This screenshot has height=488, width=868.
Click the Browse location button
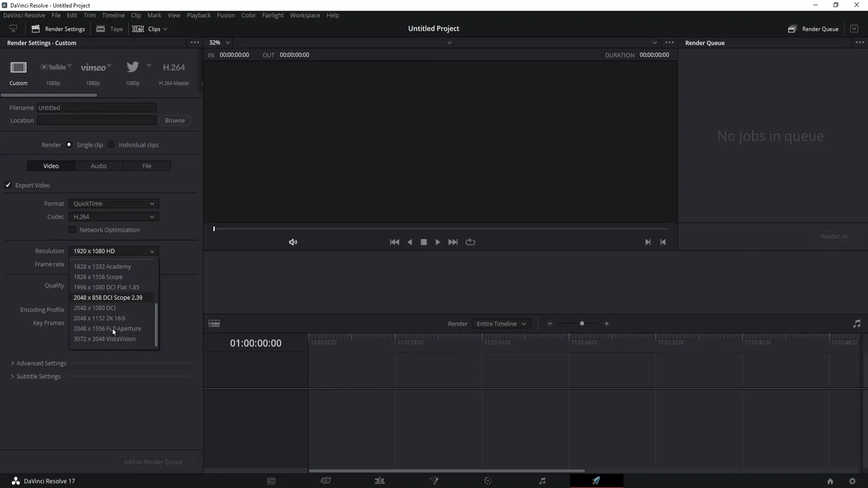175,120
